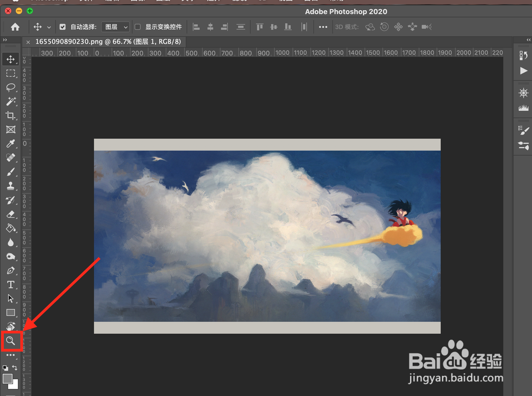Viewport: 532px width, 396px height.
Task: Select the Rotate View hand tool
Action: (11, 326)
